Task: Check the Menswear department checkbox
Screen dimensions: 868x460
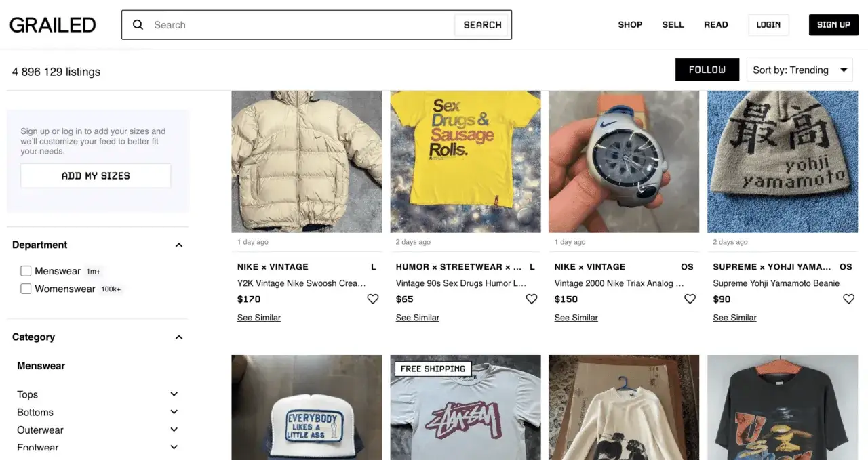Action: (26, 271)
